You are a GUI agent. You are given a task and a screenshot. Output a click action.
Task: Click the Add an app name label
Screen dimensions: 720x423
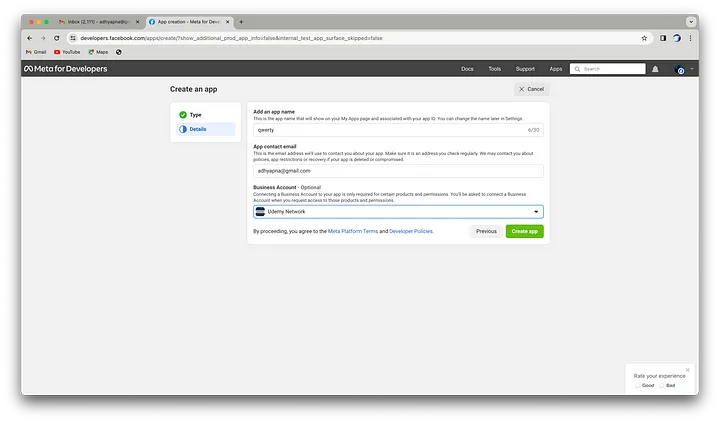[x=274, y=112]
